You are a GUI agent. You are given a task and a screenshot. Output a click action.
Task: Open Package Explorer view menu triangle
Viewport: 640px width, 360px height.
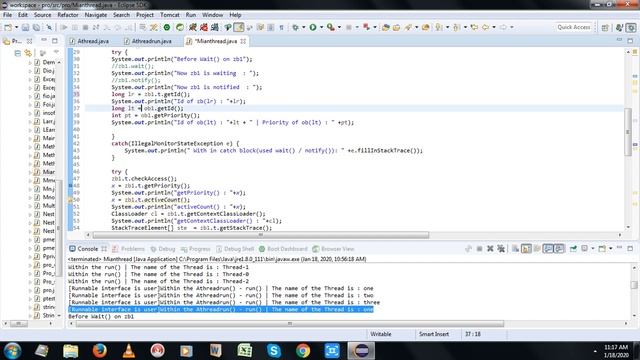[x=56, y=52]
